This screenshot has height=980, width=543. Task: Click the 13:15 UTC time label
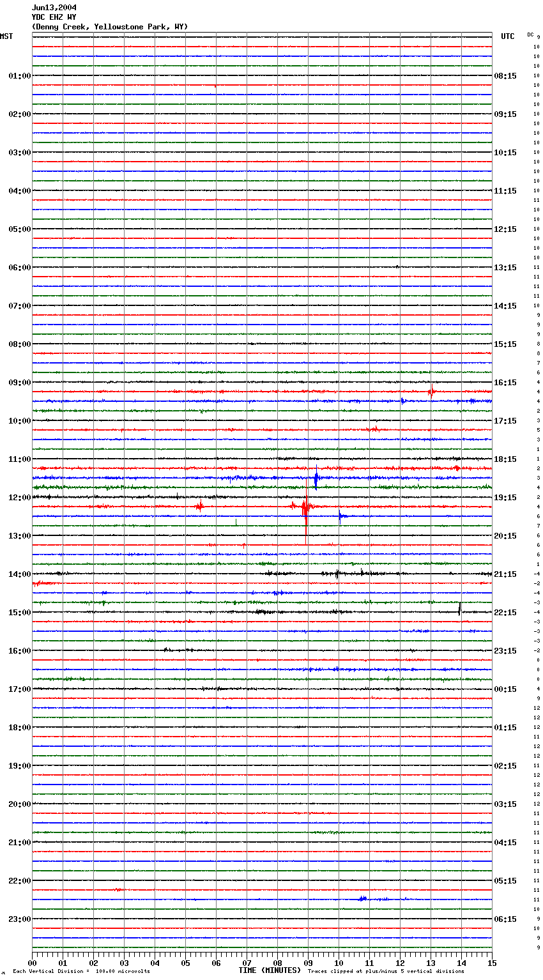coord(505,268)
